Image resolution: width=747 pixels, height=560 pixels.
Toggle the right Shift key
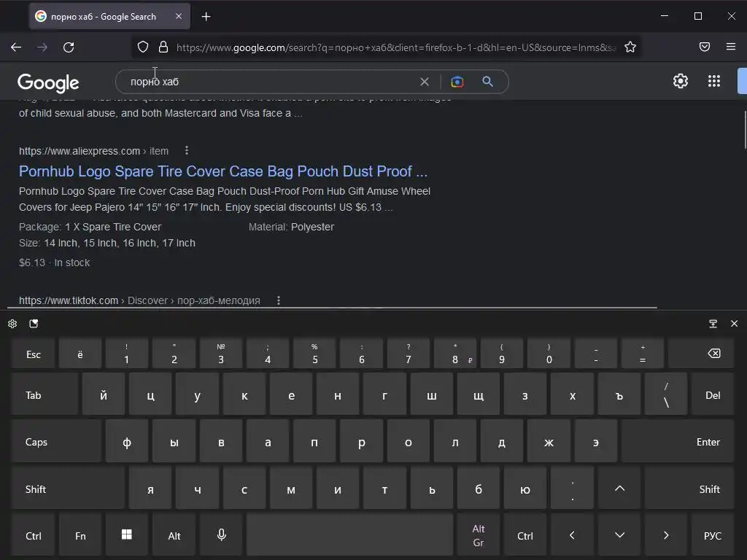coord(689,488)
